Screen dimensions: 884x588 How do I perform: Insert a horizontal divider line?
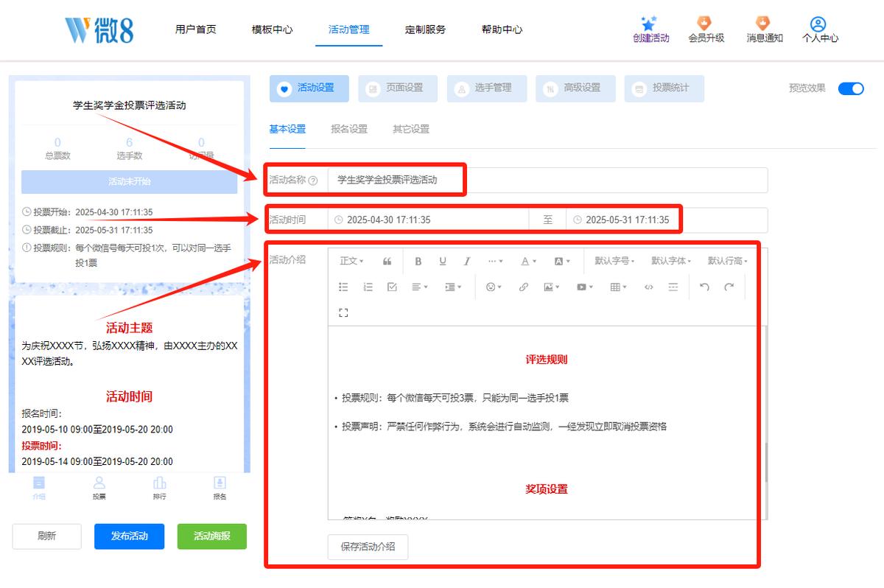point(673,287)
